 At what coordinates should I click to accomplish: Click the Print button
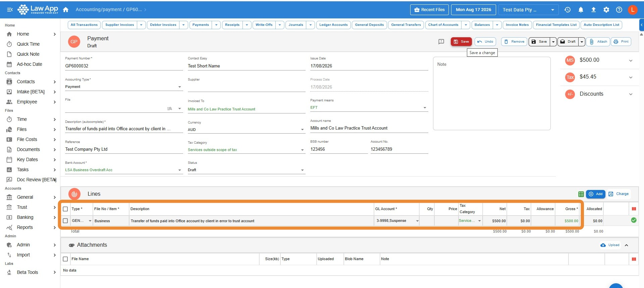[621, 42]
